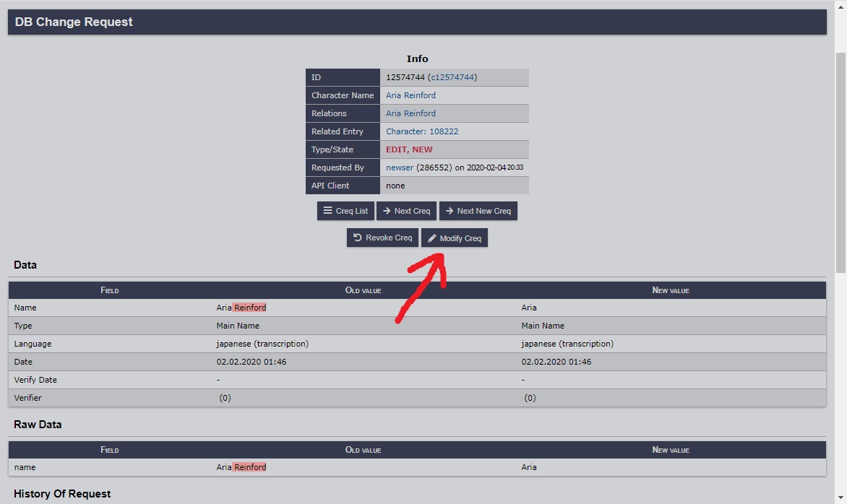Screen dimensions: 847x504
Task: Open Aria Reinford link in Relations row
Action: [x=410, y=113]
